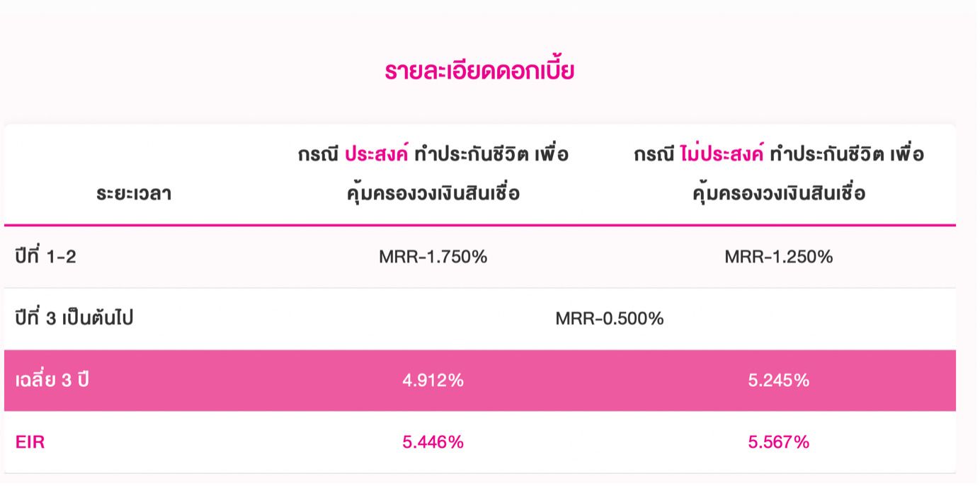980x486 pixels.
Task: Click the pink ประสงค์ word in header
Action: [x=376, y=154]
